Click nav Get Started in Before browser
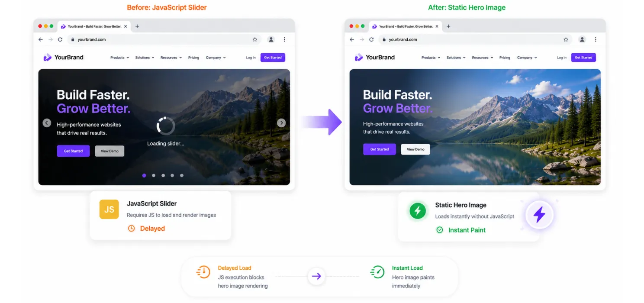The height and width of the screenshot is (303, 644). [273, 58]
